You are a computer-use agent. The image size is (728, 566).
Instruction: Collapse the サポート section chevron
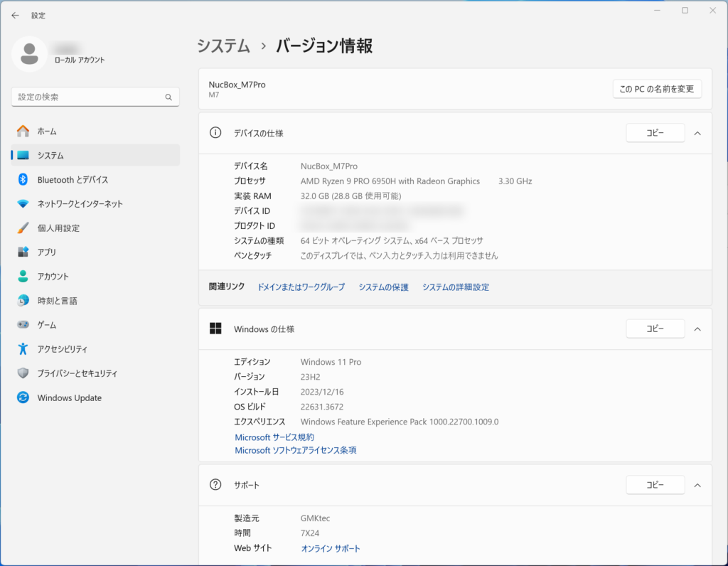click(697, 485)
